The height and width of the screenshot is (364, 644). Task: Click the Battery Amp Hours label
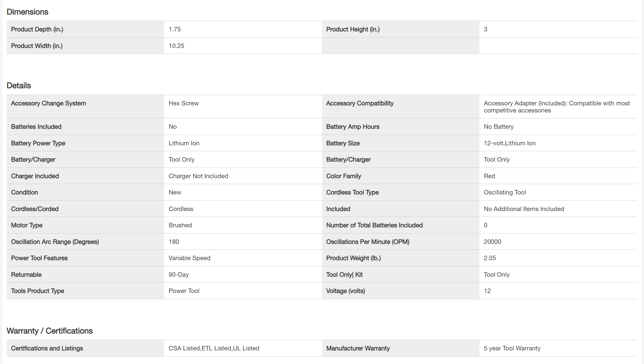click(x=352, y=127)
